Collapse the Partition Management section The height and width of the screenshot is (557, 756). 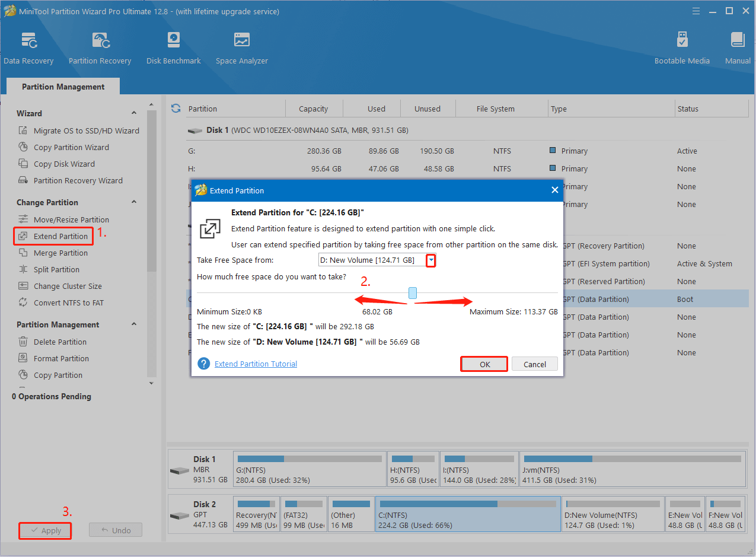pos(134,324)
